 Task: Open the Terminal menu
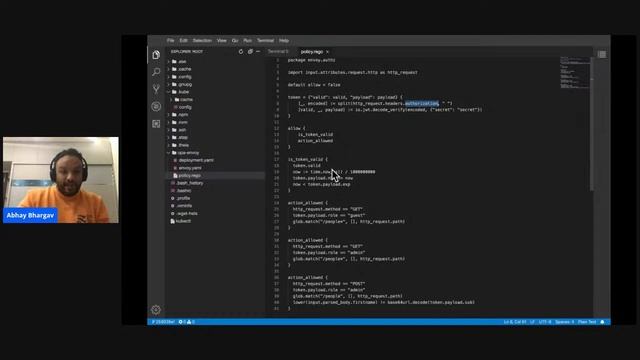pyautogui.click(x=265, y=40)
